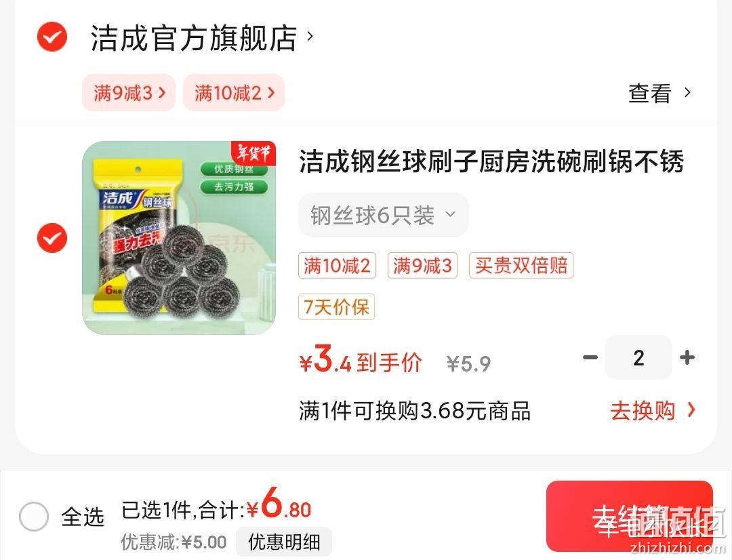
Task: Tap the 满9减3 product promotion tag
Action: (422, 265)
